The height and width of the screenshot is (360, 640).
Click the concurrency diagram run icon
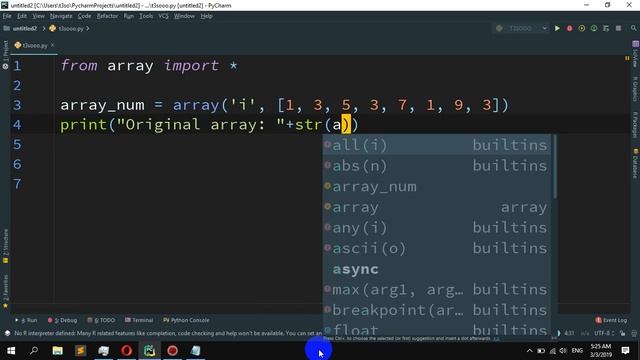click(606, 29)
